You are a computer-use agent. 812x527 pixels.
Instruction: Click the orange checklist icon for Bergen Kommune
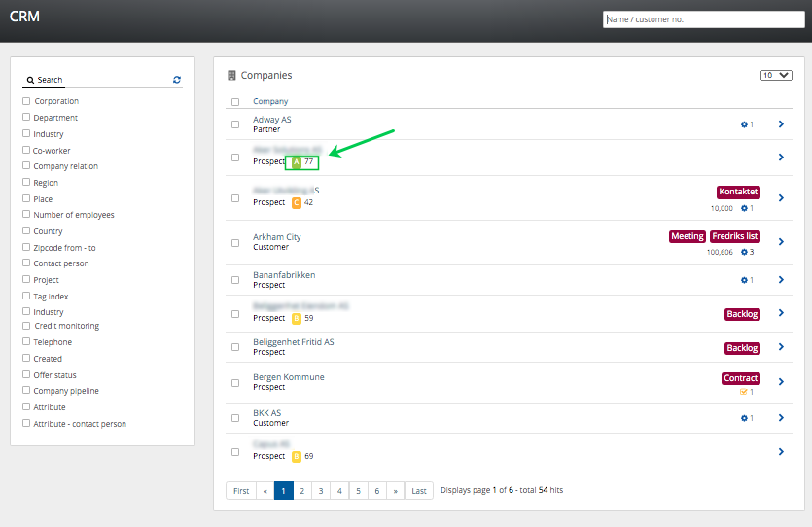(x=744, y=392)
